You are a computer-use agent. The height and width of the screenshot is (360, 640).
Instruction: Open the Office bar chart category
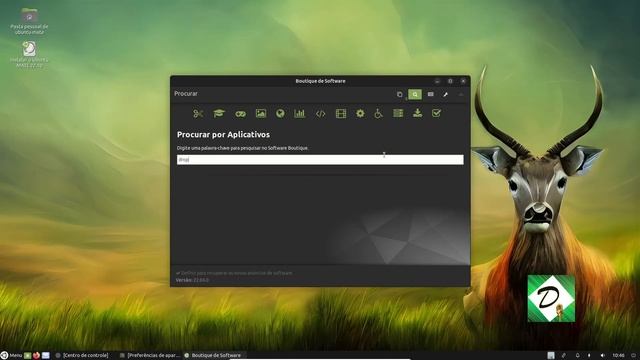[x=300, y=113]
